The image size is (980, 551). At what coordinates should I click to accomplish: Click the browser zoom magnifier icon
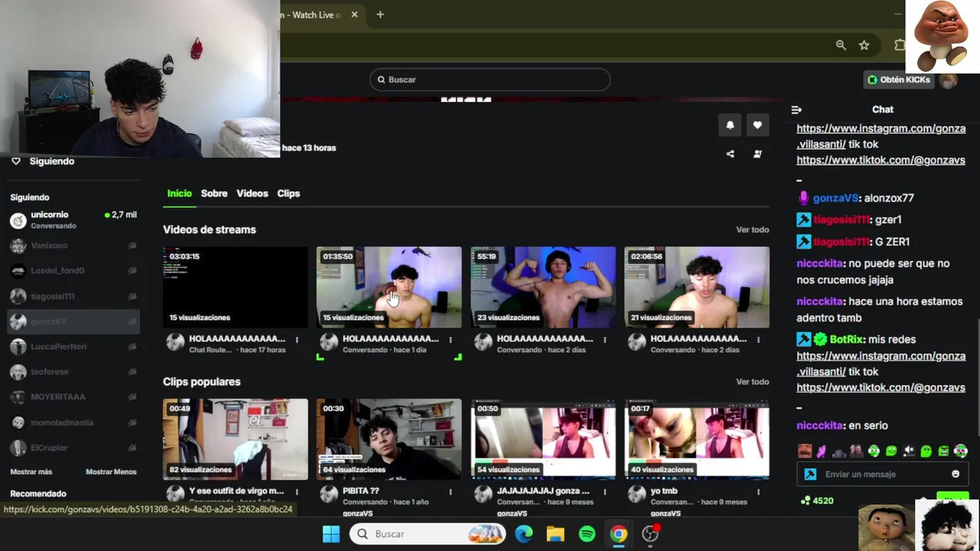coord(841,45)
